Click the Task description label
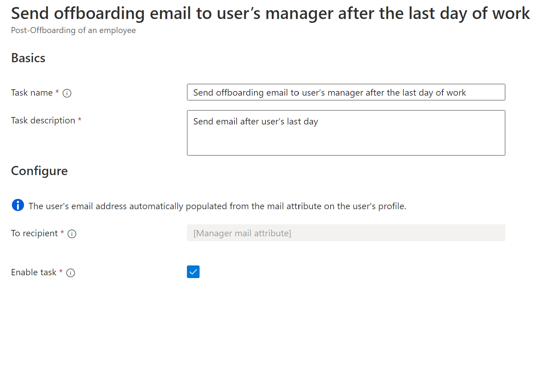Viewport: 560px width, 392px height. tap(43, 121)
